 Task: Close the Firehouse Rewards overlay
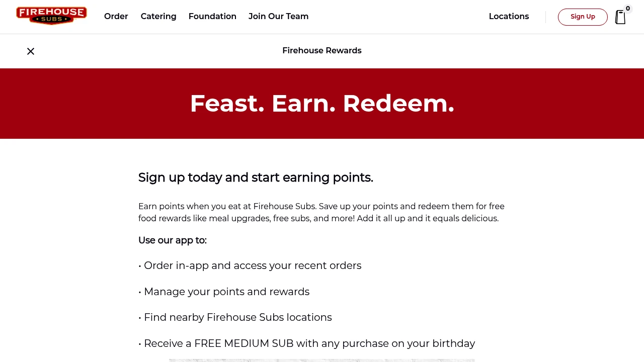(x=30, y=51)
